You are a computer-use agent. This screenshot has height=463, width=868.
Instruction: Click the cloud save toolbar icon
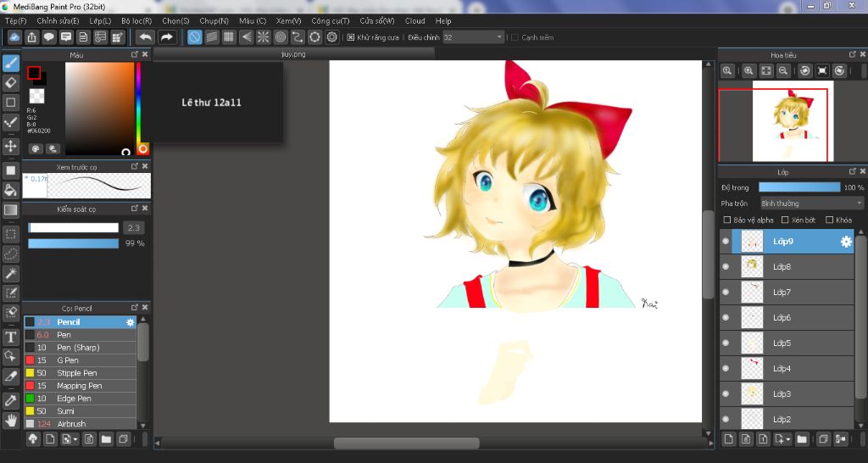click(x=15, y=37)
